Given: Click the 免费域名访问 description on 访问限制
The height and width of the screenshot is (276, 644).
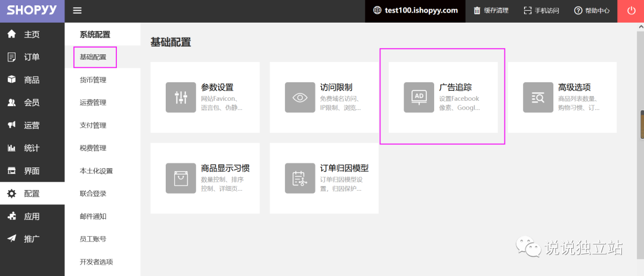Looking at the screenshot, I should click(x=340, y=103).
